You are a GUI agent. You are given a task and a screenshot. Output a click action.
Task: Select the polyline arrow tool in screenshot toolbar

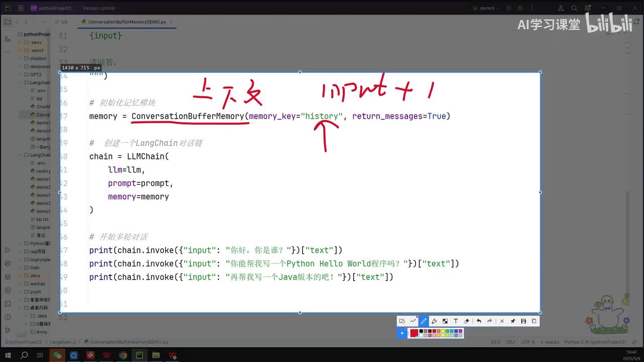[413, 321]
